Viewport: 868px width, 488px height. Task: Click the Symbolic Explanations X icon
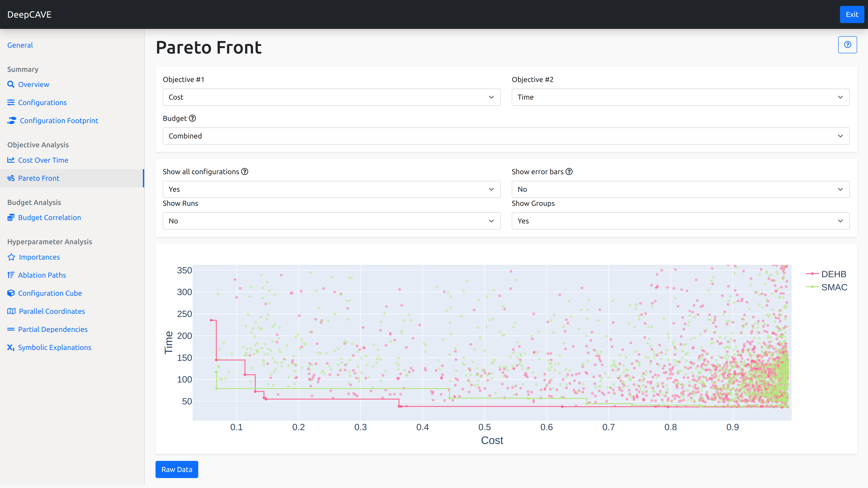(11, 347)
